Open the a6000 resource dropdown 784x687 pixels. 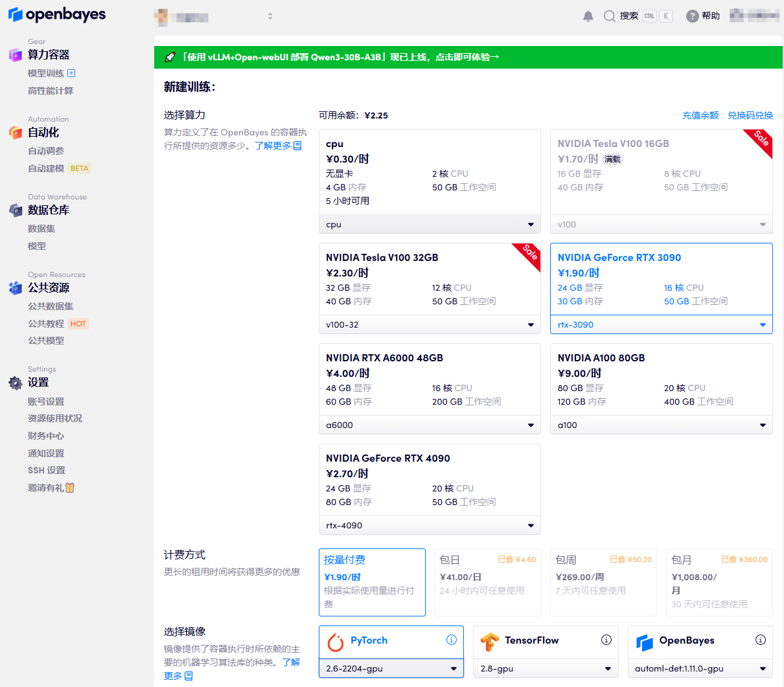click(430, 425)
